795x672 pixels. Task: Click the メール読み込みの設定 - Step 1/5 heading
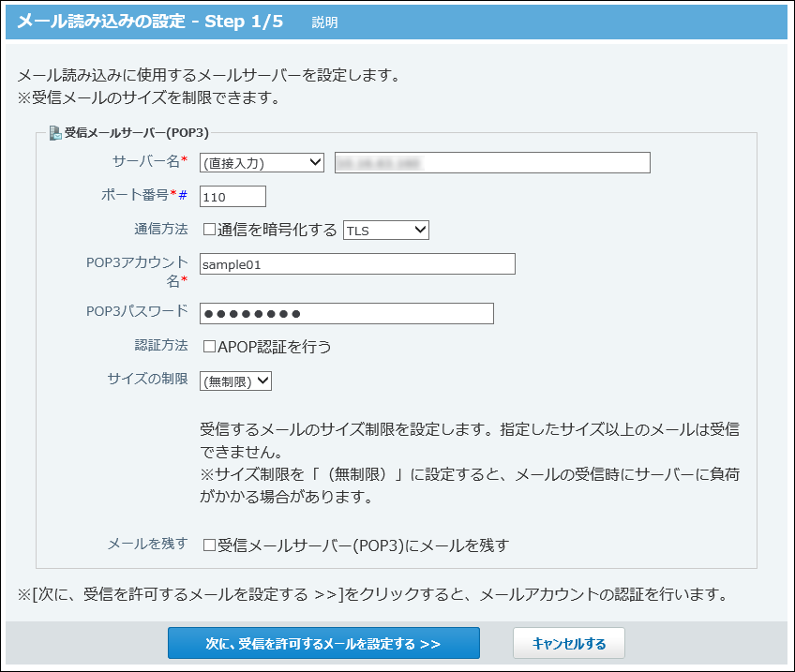click(150, 22)
